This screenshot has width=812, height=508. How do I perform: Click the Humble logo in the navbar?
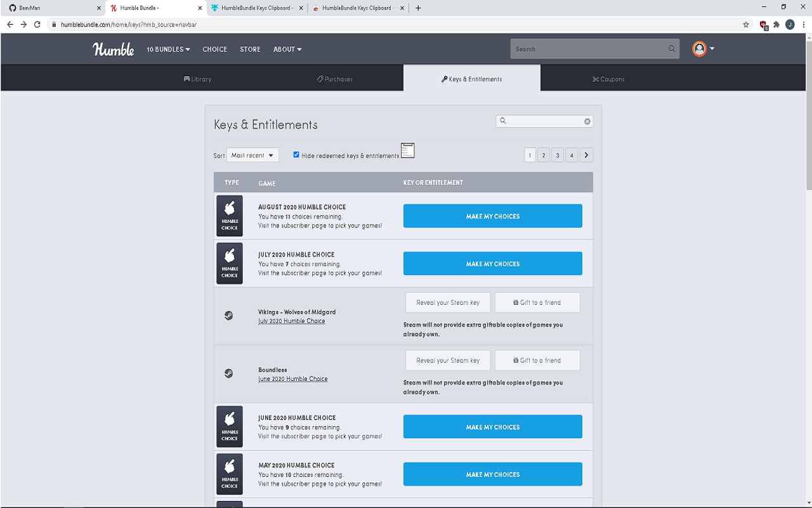point(113,49)
